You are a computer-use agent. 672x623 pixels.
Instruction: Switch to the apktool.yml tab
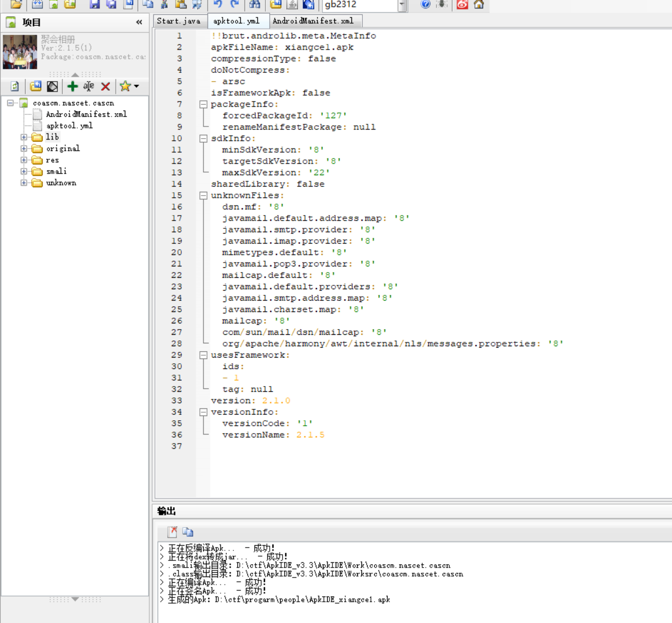237,21
